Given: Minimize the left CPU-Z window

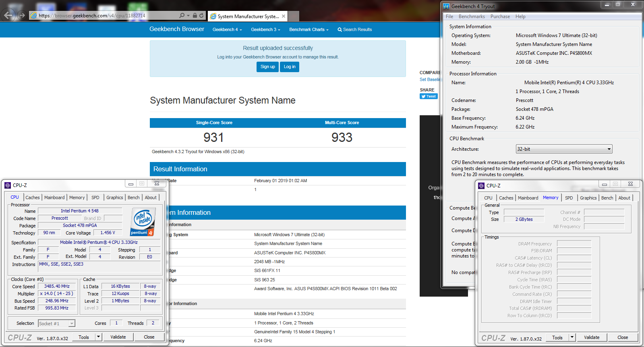Looking at the screenshot, I should pyautogui.click(x=131, y=184).
